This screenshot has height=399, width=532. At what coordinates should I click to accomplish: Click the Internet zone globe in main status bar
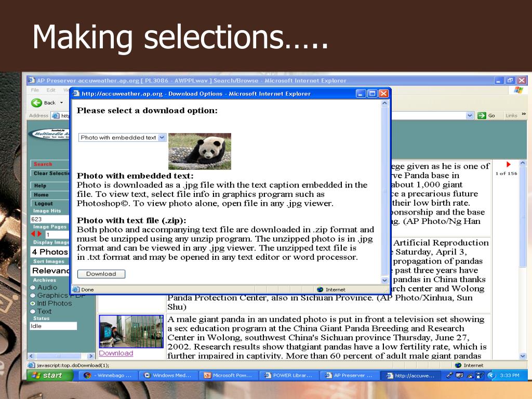[x=458, y=365]
